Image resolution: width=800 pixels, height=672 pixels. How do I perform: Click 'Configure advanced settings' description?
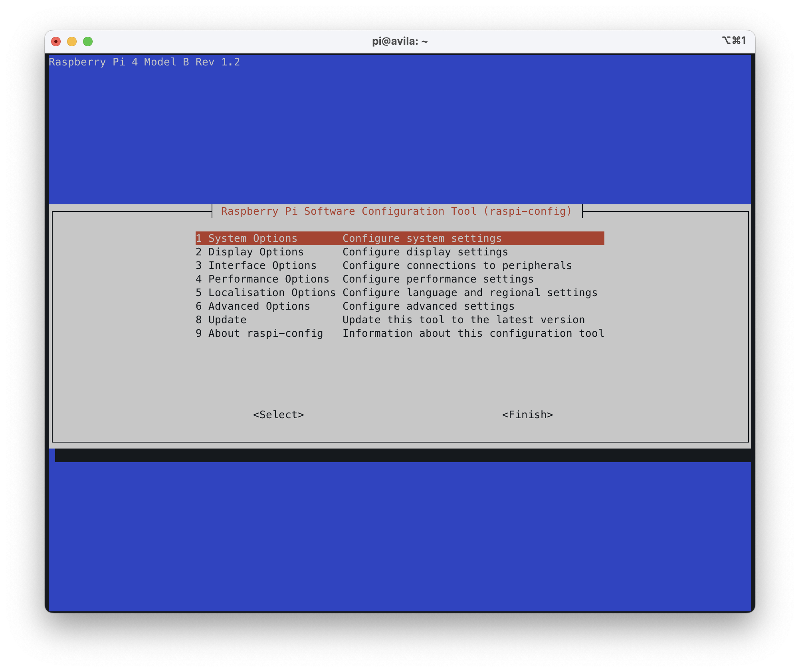(428, 306)
